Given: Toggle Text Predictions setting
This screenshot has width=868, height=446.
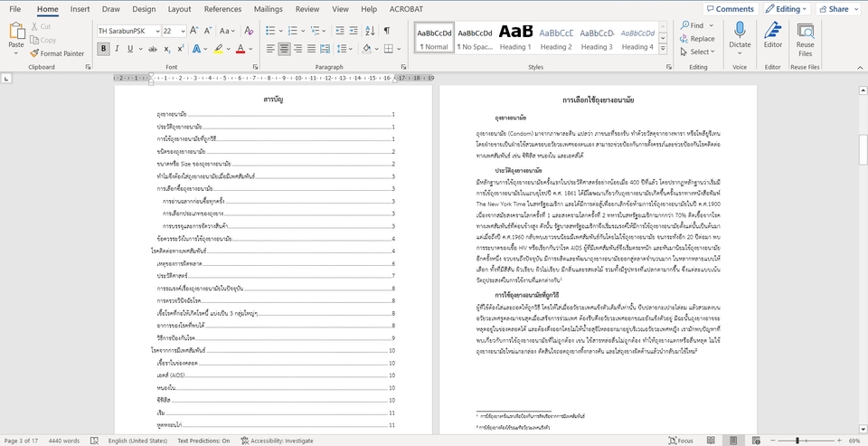Looking at the screenshot, I should [203, 441].
